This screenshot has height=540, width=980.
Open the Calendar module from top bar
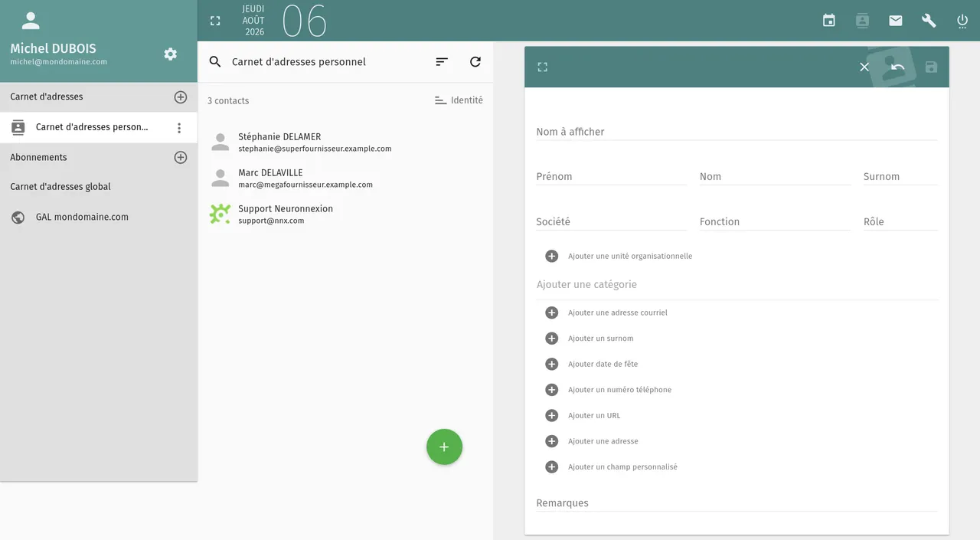tap(829, 21)
